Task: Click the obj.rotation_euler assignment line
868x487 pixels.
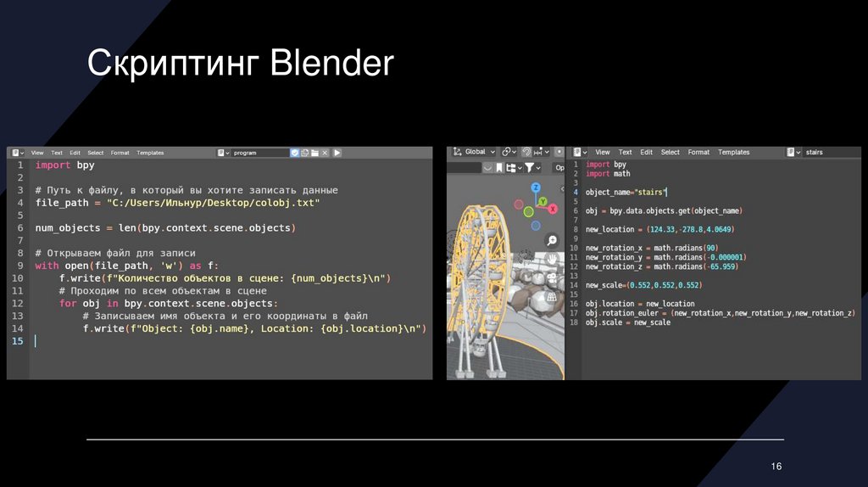Action: (721, 313)
